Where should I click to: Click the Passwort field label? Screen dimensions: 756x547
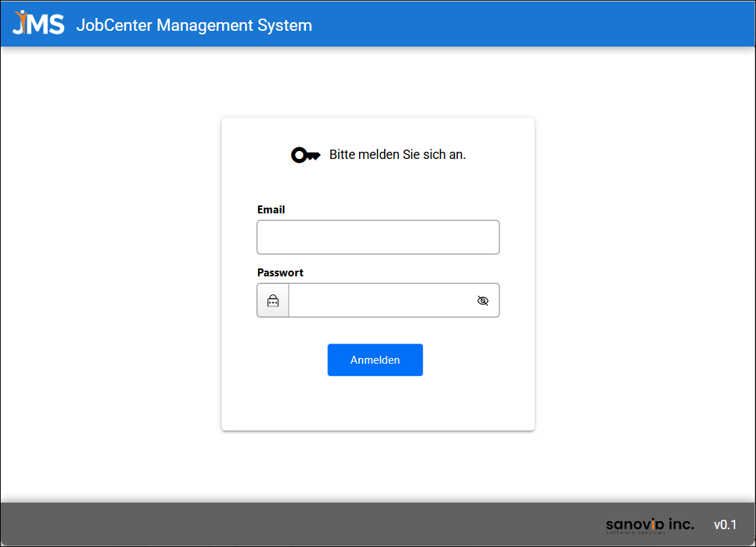[x=280, y=273]
